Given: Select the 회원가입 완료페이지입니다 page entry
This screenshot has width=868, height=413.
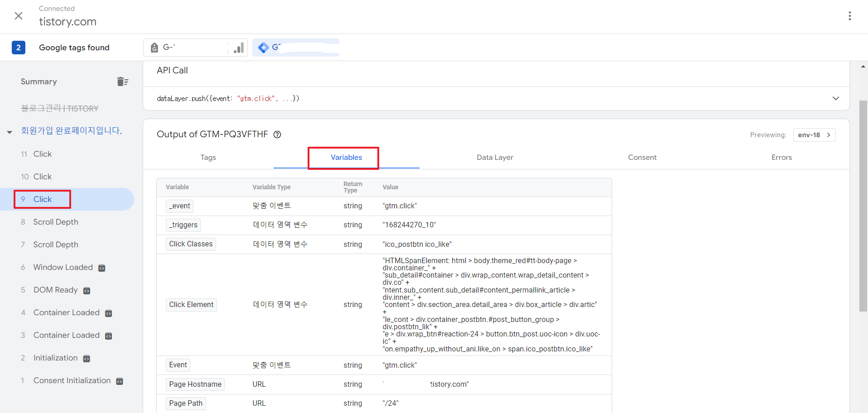Looking at the screenshot, I should pos(72,130).
